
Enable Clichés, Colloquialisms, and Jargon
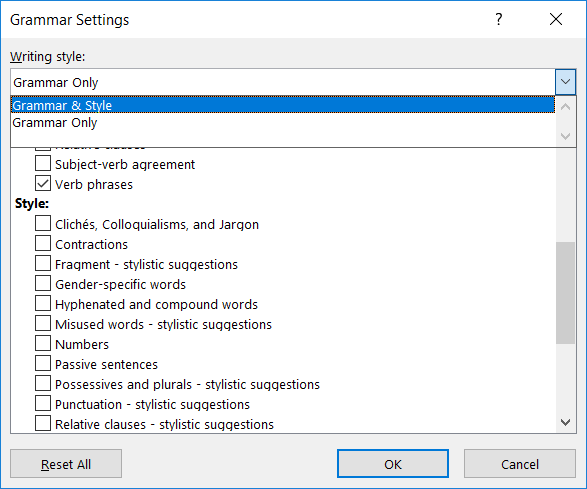pos(43,224)
